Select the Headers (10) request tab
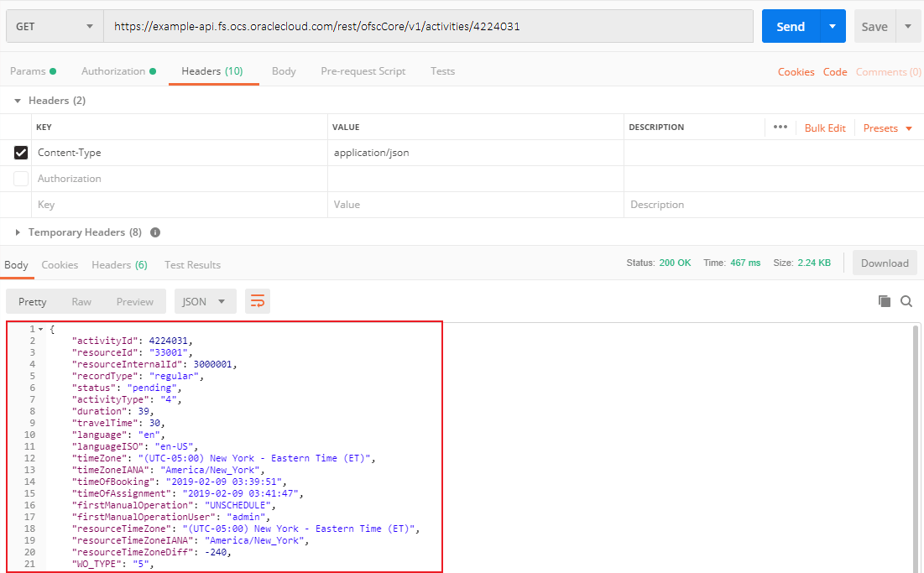 [x=212, y=71]
